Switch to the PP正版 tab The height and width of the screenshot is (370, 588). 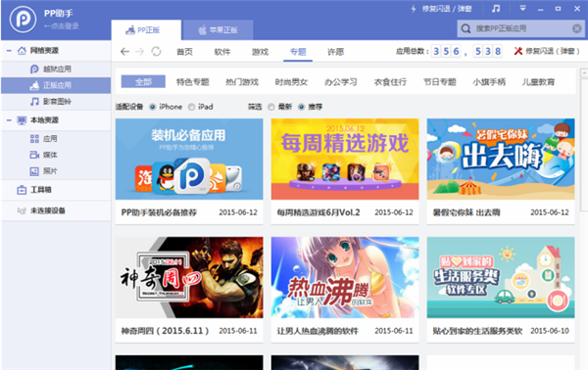click(x=146, y=30)
